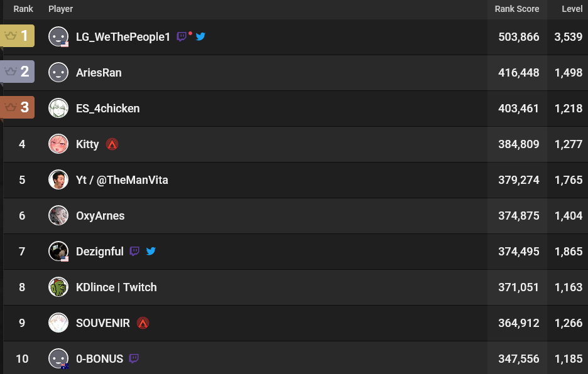Click the Apex icon next to Kitty
588x374 pixels.
[112, 144]
